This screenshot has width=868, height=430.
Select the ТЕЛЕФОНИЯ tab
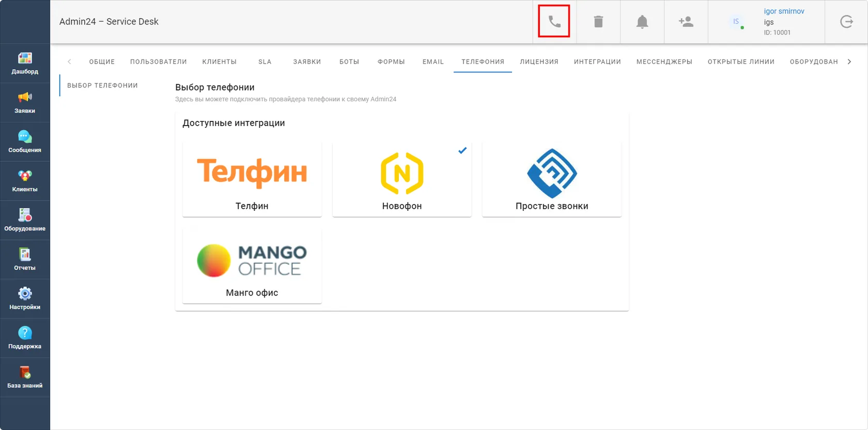pyautogui.click(x=483, y=62)
